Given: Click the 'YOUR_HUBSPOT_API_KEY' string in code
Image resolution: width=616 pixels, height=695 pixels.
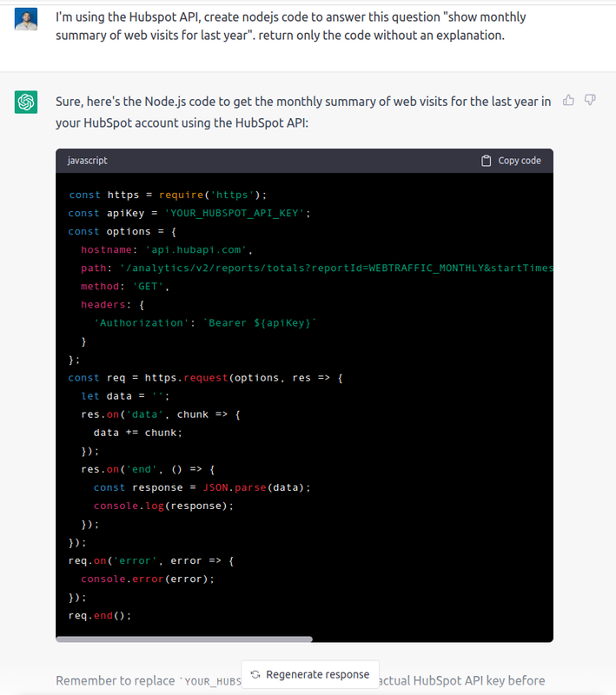Looking at the screenshot, I should coord(235,213).
